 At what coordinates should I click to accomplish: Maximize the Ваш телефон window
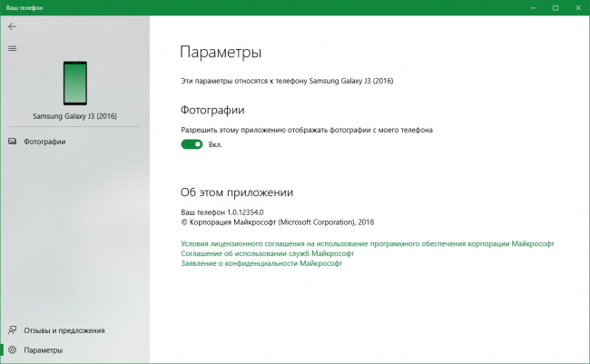556,7
